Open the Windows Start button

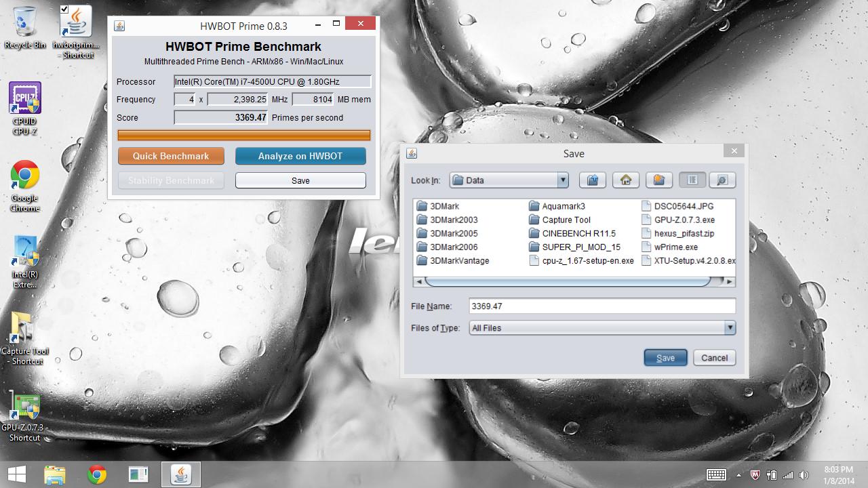click(18, 474)
